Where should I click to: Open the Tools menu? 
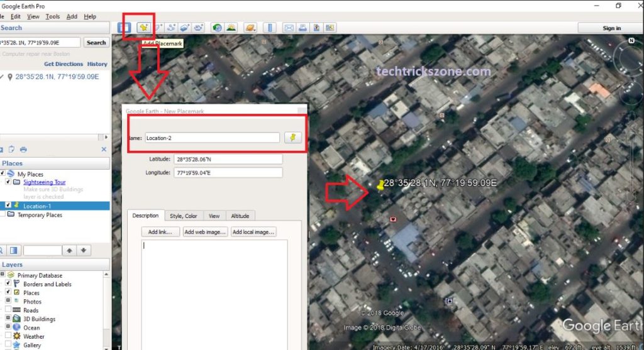53,16
